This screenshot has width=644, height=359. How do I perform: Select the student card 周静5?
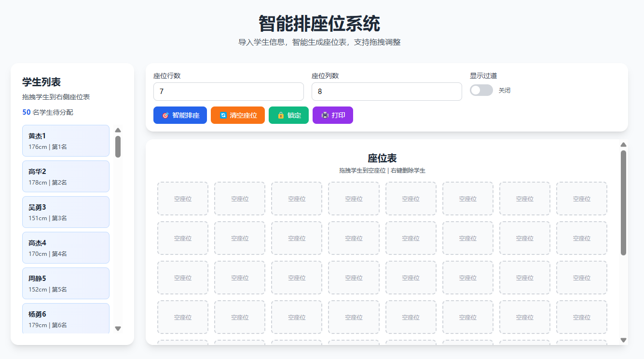tap(66, 283)
